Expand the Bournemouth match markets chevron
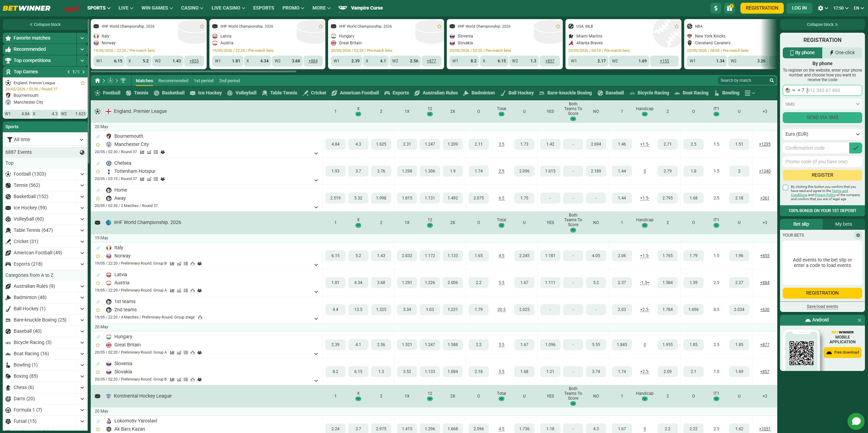The height and width of the screenshot is (433, 868). [x=316, y=153]
